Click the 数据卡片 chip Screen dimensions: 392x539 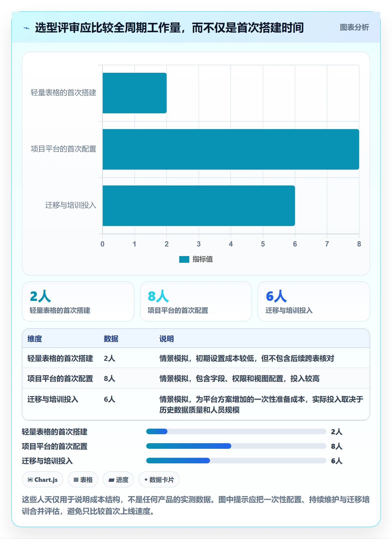click(159, 480)
